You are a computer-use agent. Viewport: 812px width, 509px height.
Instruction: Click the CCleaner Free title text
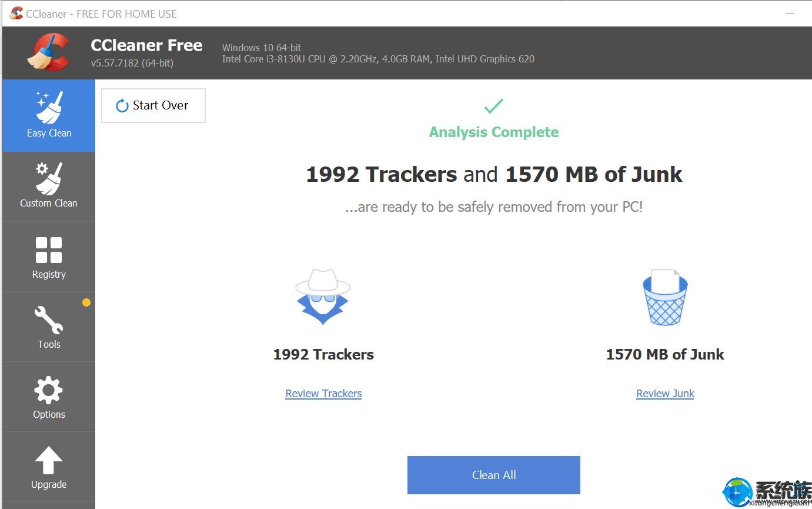point(146,45)
